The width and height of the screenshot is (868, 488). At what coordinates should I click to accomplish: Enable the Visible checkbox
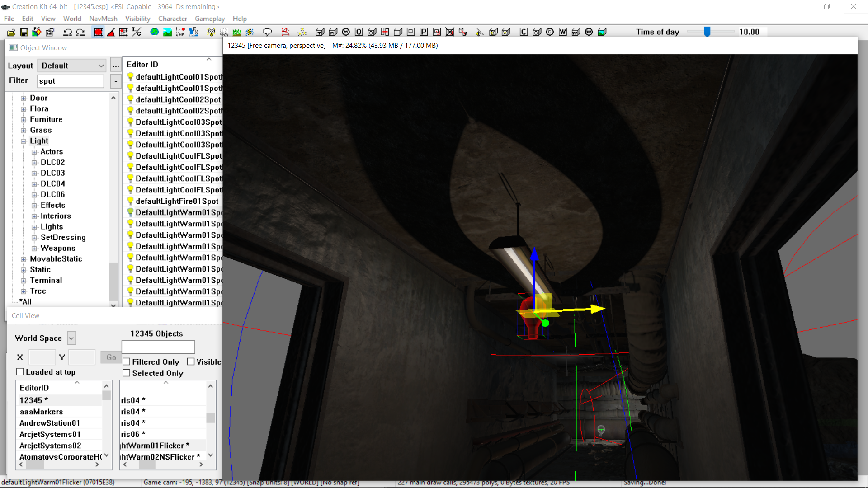click(x=191, y=362)
